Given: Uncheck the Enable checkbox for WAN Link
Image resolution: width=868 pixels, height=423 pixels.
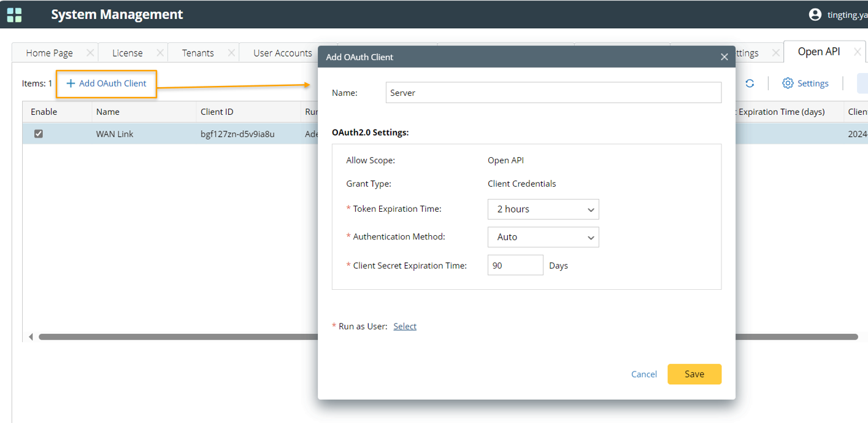Looking at the screenshot, I should coord(39,134).
